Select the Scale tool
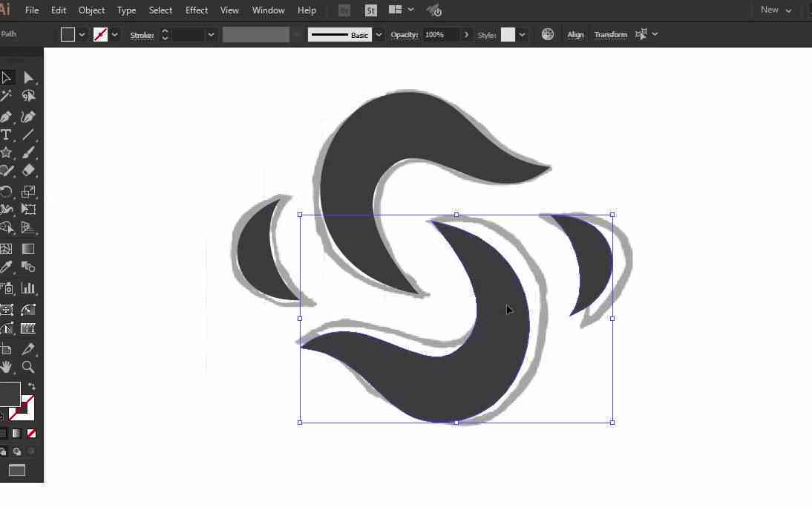Screen dimensions: 812x508 (28, 192)
